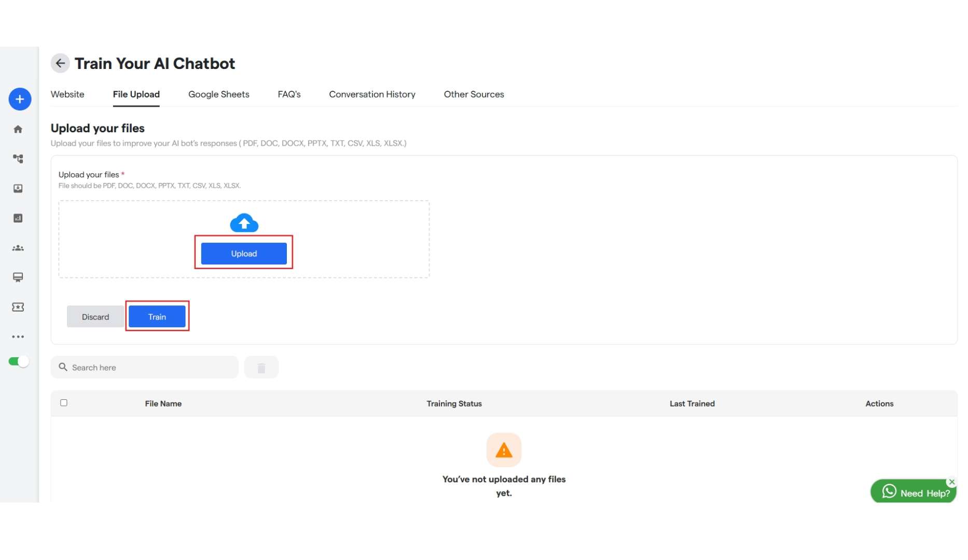Click the WhatsApp icon in Need Help
The image size is (968, 560).
click(x=889, y=491)
